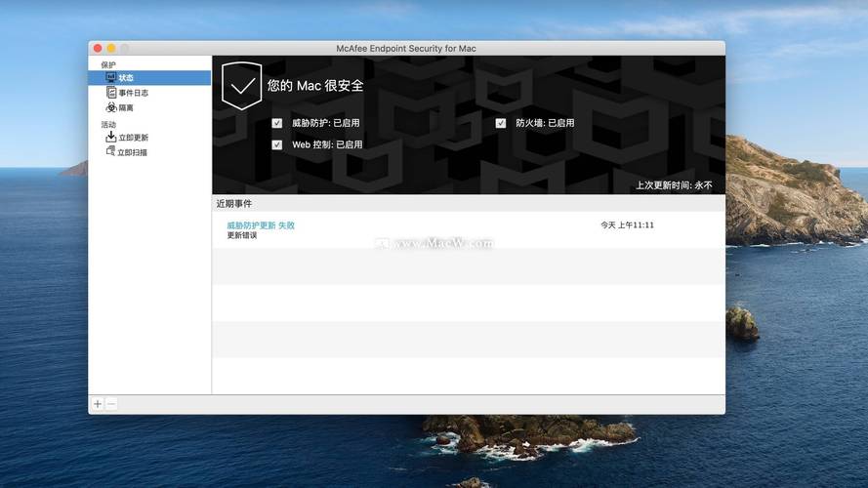Click the 威胁防护: 已启用 label
This screenshot has width=868, height=488.
(x=325, y=123)
